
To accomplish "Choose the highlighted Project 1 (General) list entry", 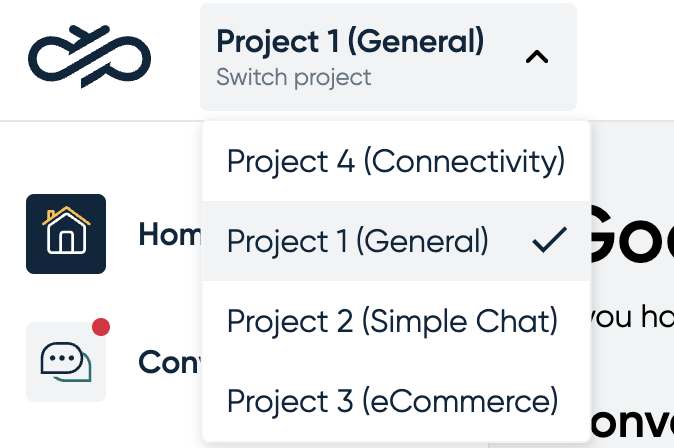I will click(x=396, y=241).
